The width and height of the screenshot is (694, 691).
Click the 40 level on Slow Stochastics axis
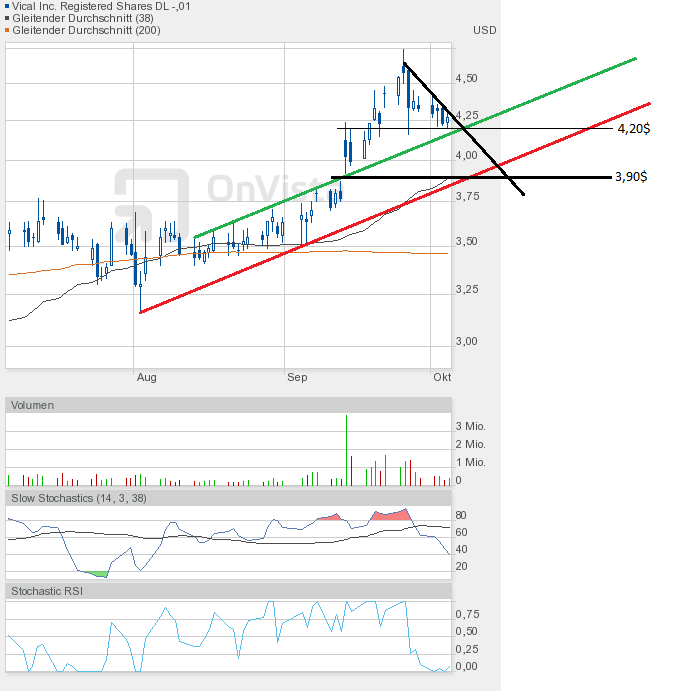(x=461, y=549)
